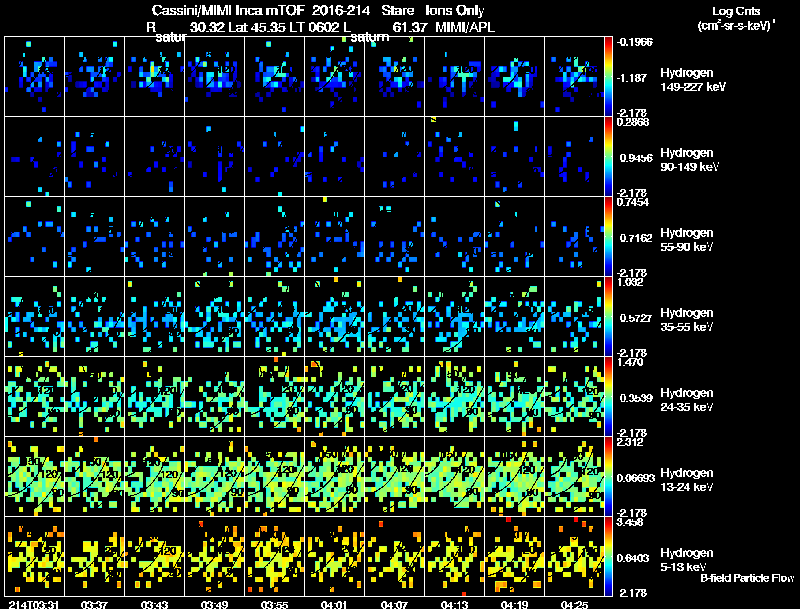This screenshot has height=609, width=800.
Task: Select the 24-35 keV panel at 03:31
Action: [35, 397]
